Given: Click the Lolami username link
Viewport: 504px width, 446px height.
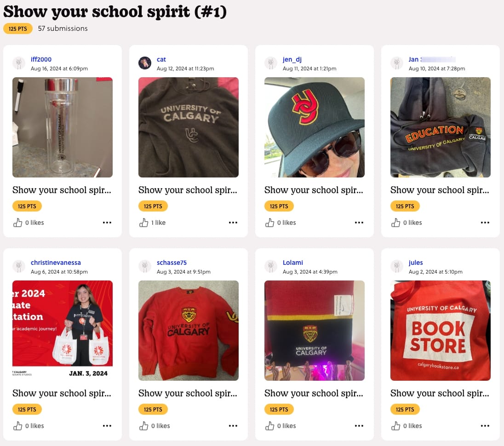Looking at the screenshot, I should (x=292, y=263).
